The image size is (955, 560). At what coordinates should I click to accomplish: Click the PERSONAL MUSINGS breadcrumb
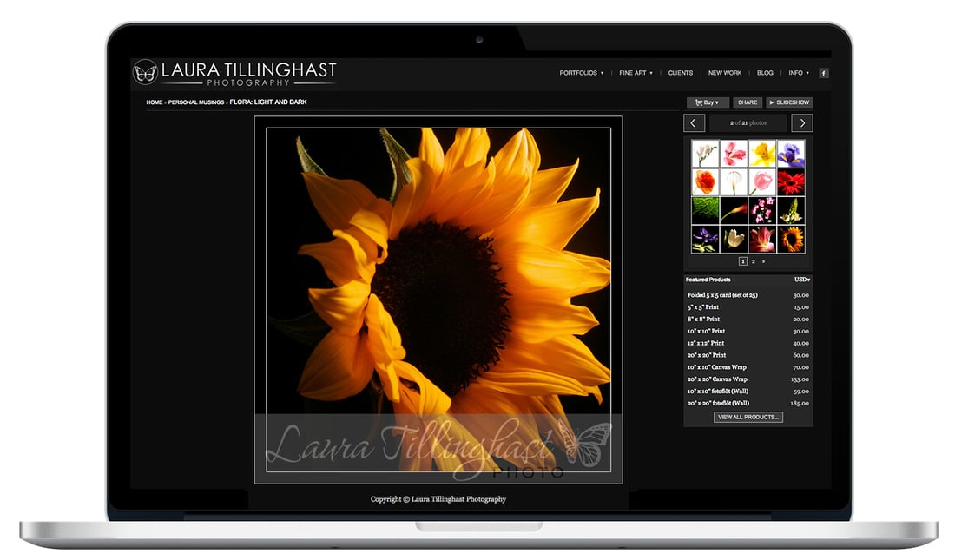tap(196, 102)
